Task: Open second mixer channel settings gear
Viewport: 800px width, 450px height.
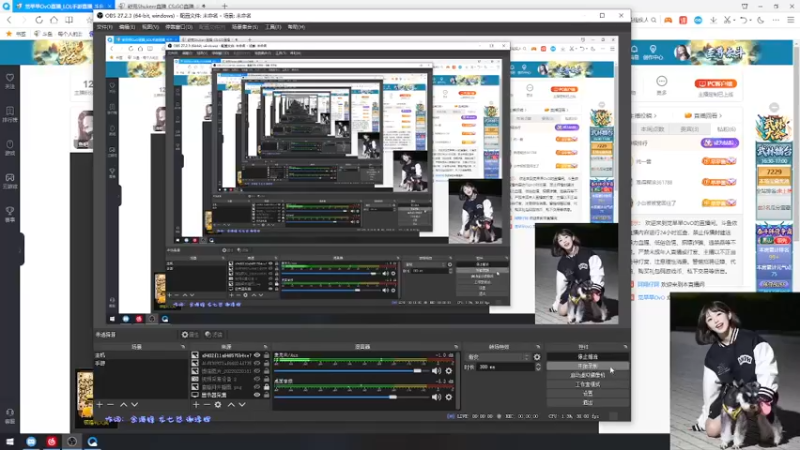Action: [x=448, y=397]
